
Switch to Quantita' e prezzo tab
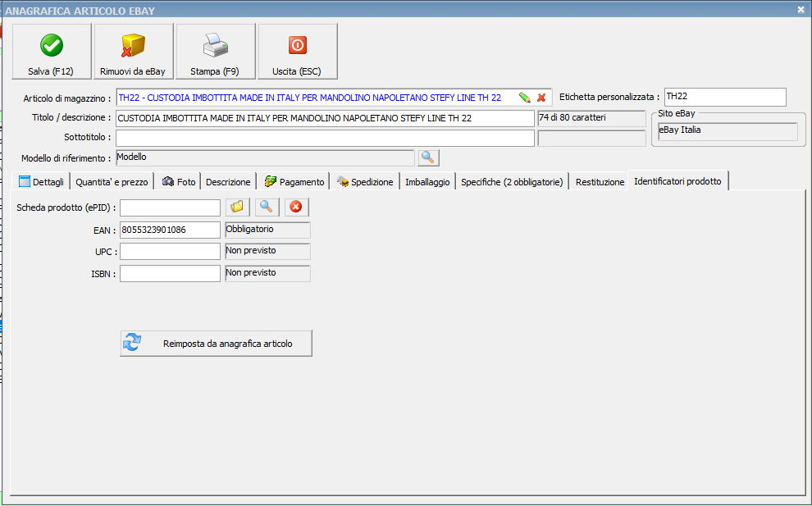(x=112, y=182)
